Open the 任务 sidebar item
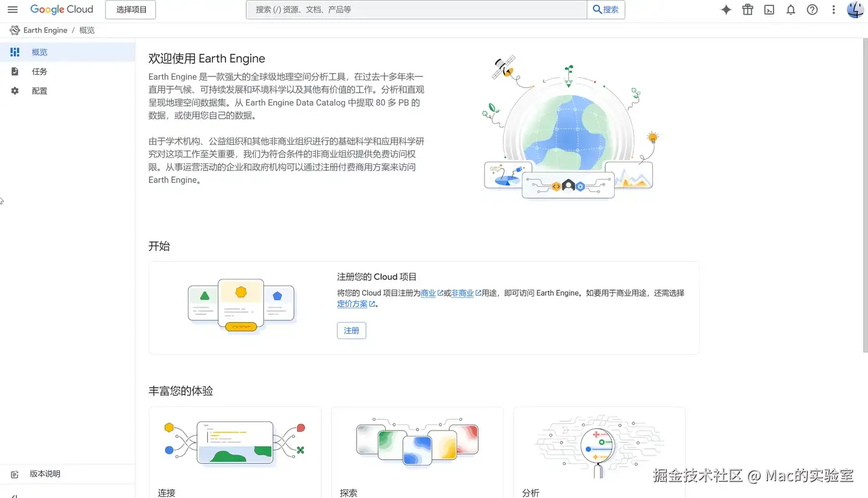The height and width of the screenshot is (498, 868). click(68, 72)
